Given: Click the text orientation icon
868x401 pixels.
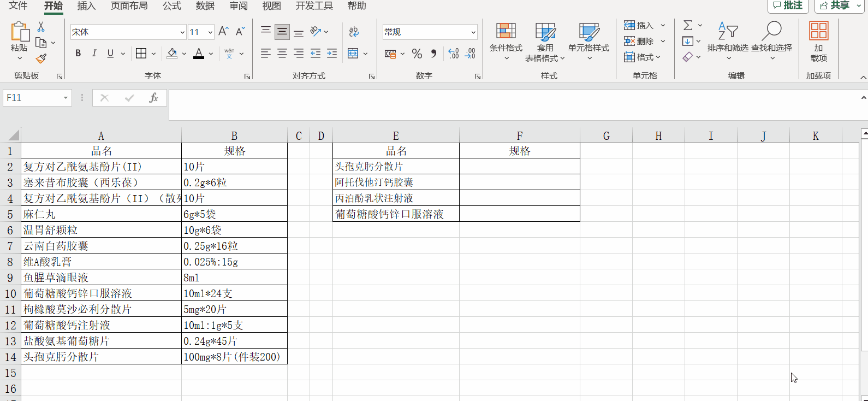Looking at the screenshot, I should (316, 32).
